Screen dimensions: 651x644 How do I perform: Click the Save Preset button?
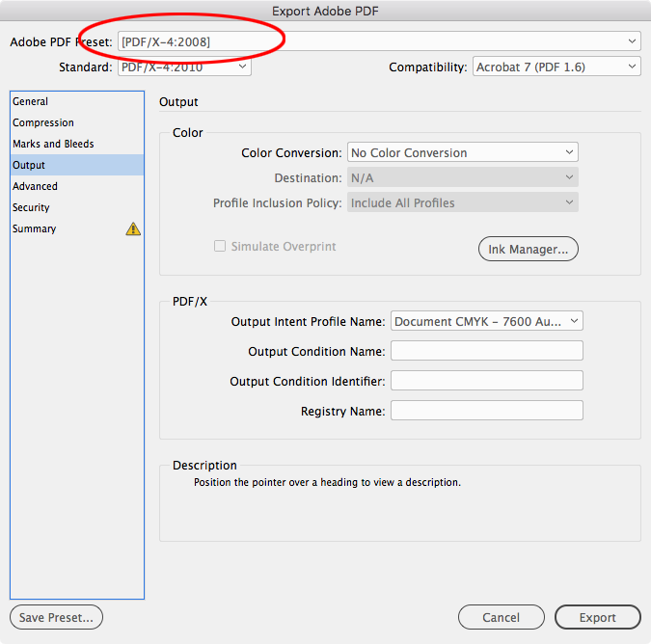pos(56,617)
